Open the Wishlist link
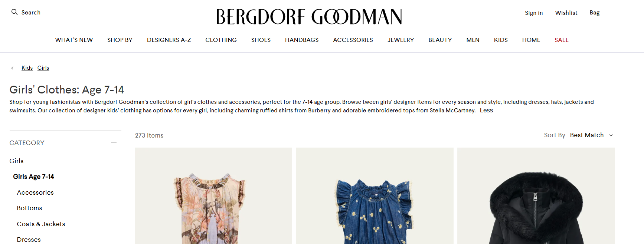This screenshot has width=644, height=244. click(566, 13)
